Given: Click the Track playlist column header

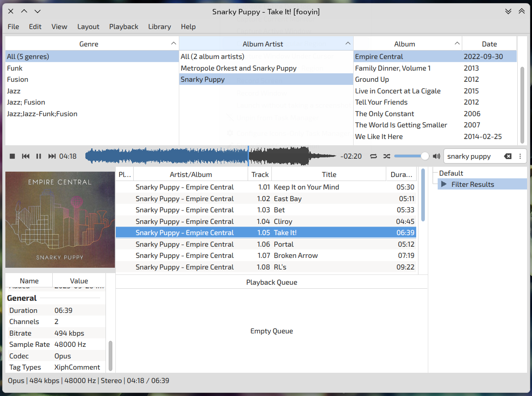Looking at the screenshot, I should tap(260, 174).
